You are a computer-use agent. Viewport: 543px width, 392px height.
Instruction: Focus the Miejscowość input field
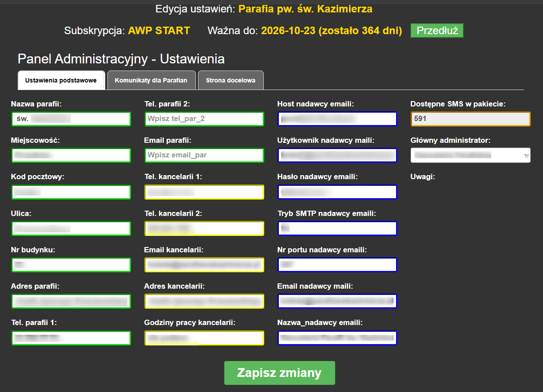pos(71,155)
